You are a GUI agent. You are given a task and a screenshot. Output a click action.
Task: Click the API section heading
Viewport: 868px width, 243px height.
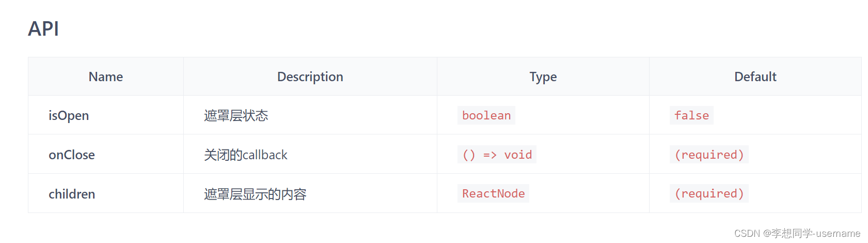43,28
